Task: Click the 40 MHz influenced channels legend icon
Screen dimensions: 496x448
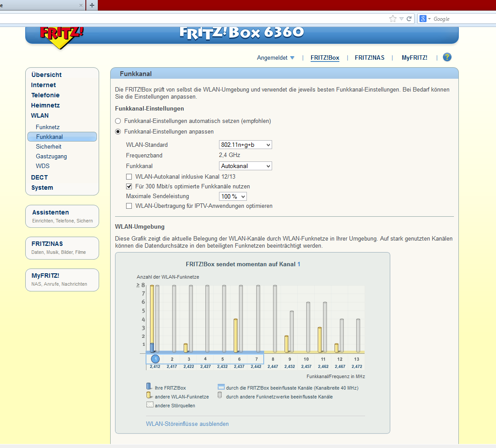Action: click(x=221, y=387)
